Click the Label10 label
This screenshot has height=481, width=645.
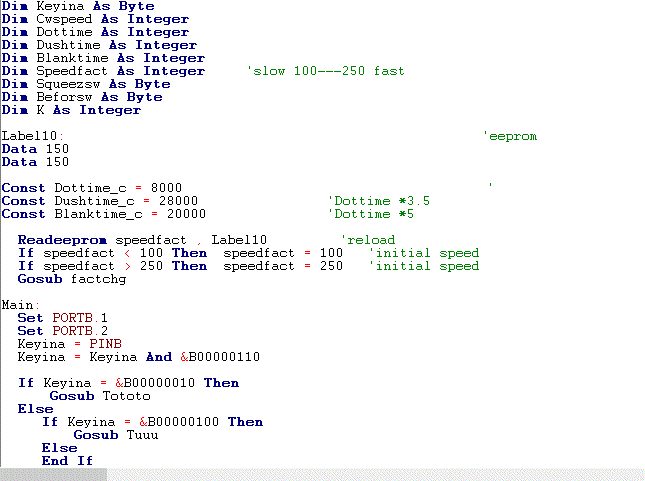click(31, 136)
